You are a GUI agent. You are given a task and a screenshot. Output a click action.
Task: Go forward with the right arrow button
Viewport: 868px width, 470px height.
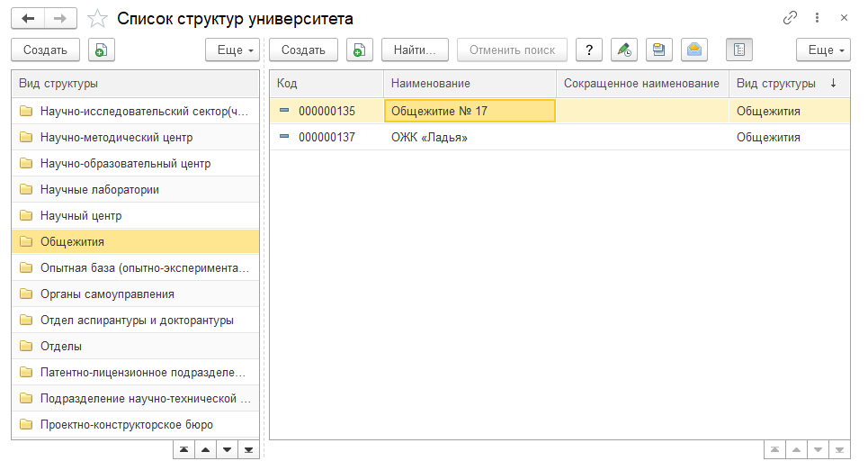point(59,18)
